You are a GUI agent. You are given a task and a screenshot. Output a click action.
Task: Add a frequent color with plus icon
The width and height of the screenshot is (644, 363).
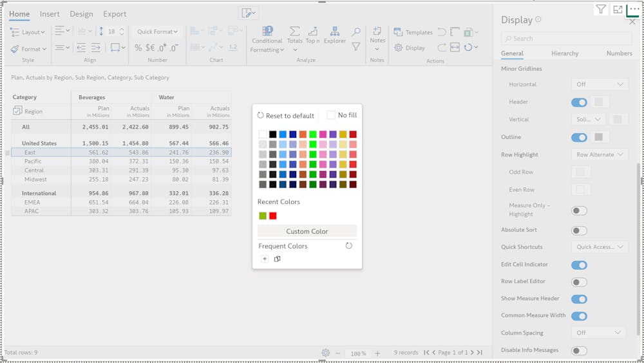(265, 259)
